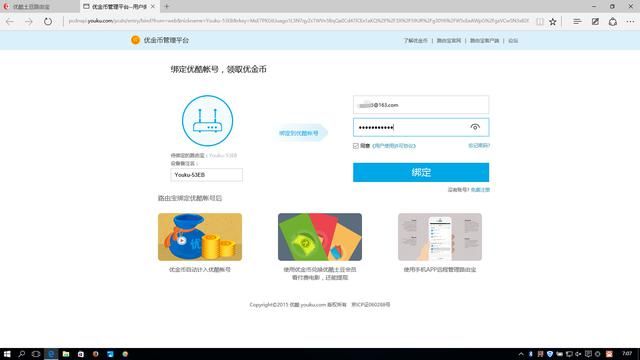The width and height of the screenshot is (640, 360).
Task: Open 论坛 forum link in the header
Action: point(513,41)
